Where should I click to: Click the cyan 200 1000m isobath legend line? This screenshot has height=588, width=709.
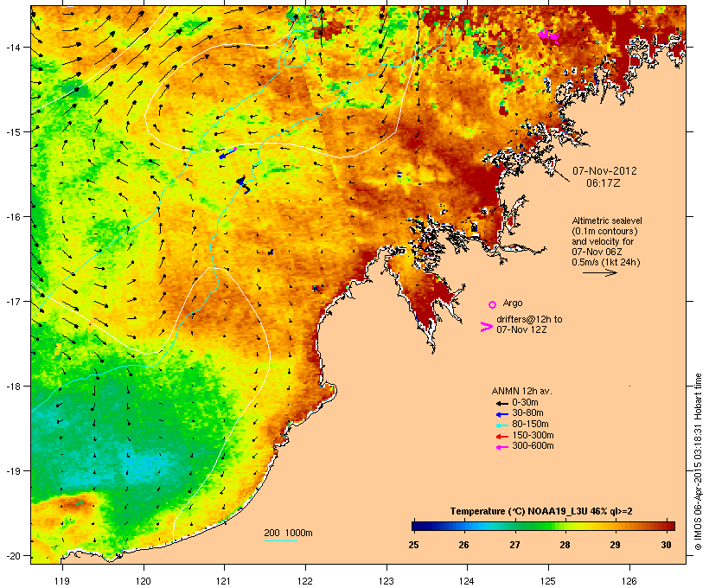[x=281, y=540]
